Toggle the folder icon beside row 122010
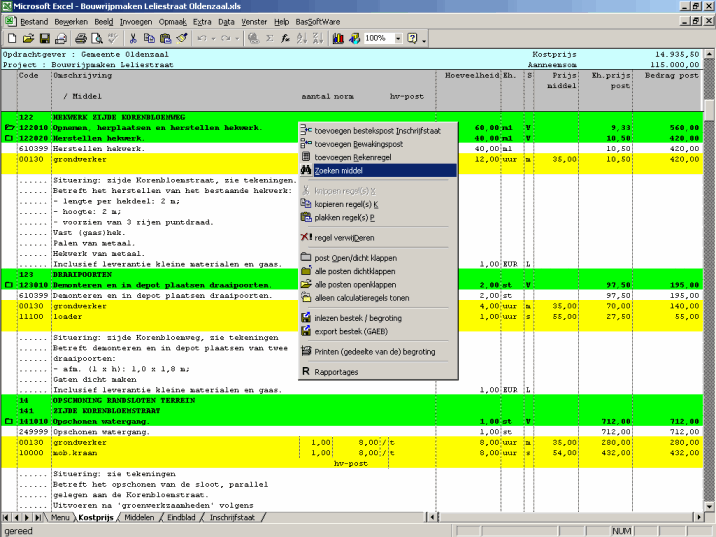 [9, 128]
